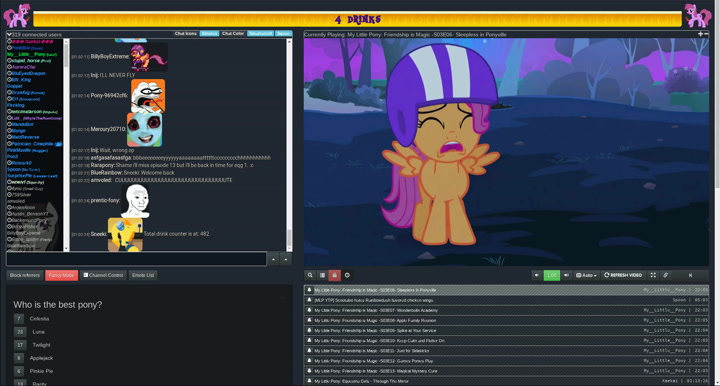
Task: Click the userlist vertical scrollbar
Action: (66, 145)
